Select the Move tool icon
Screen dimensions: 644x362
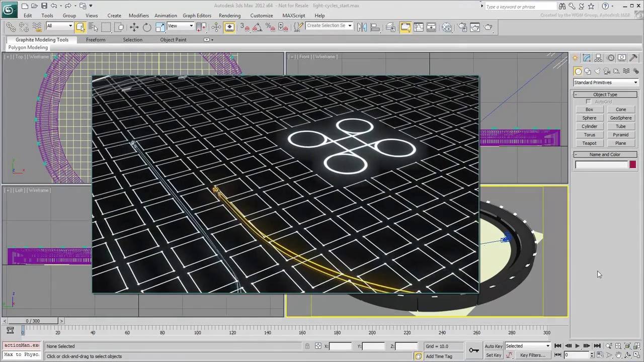[x=134, y=27]
